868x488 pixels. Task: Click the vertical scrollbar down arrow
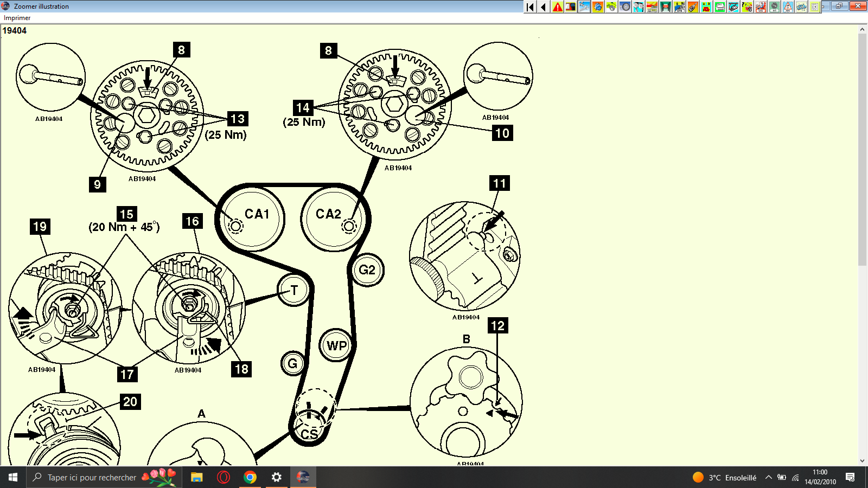[863, 460]
